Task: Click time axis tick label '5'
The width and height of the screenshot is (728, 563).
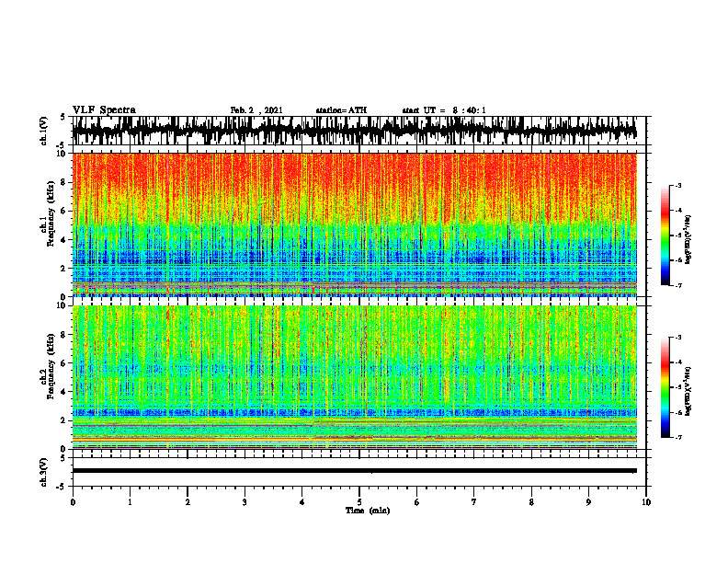Action: point(359,502)
